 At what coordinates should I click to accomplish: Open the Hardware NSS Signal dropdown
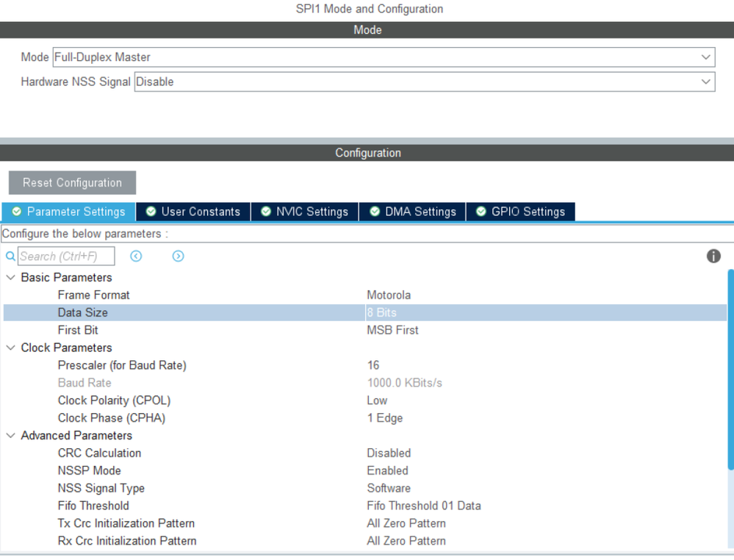pos(424,82)
